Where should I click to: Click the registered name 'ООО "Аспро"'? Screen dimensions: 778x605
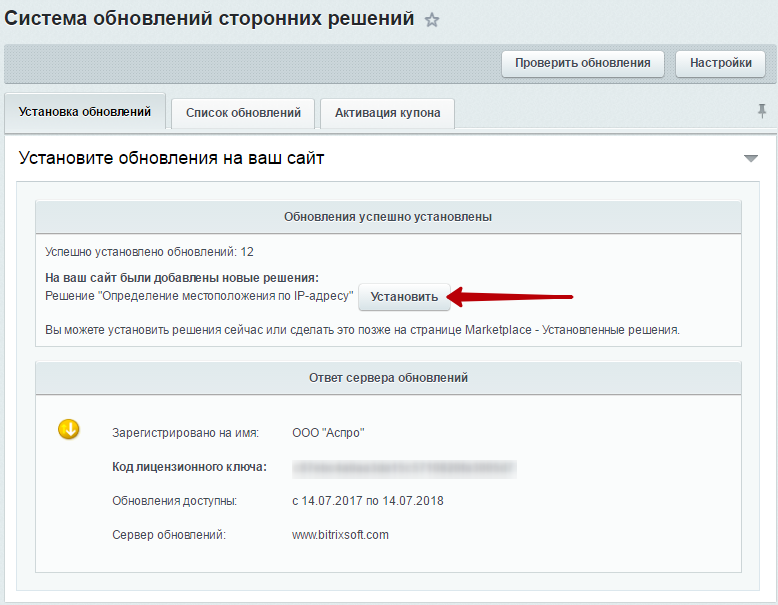click(x=328, y=433)
